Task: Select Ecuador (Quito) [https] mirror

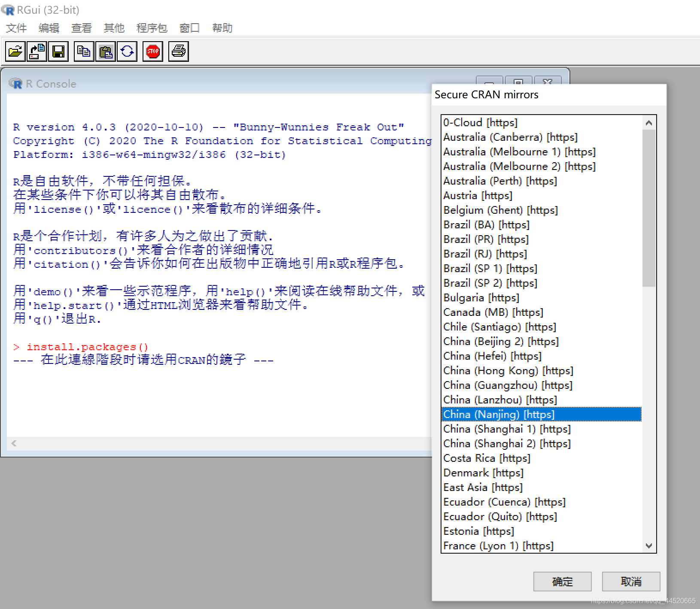Action: 541,516
